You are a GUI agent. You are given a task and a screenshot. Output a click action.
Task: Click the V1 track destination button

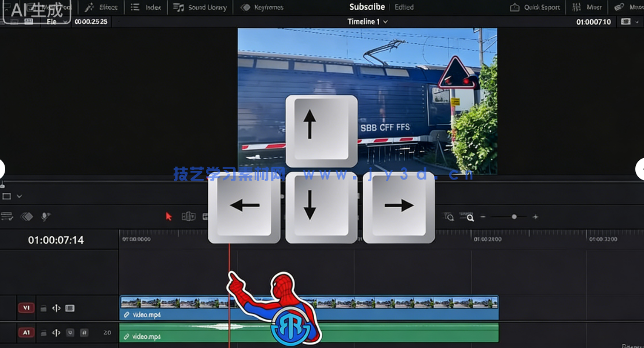coord(26,308)
